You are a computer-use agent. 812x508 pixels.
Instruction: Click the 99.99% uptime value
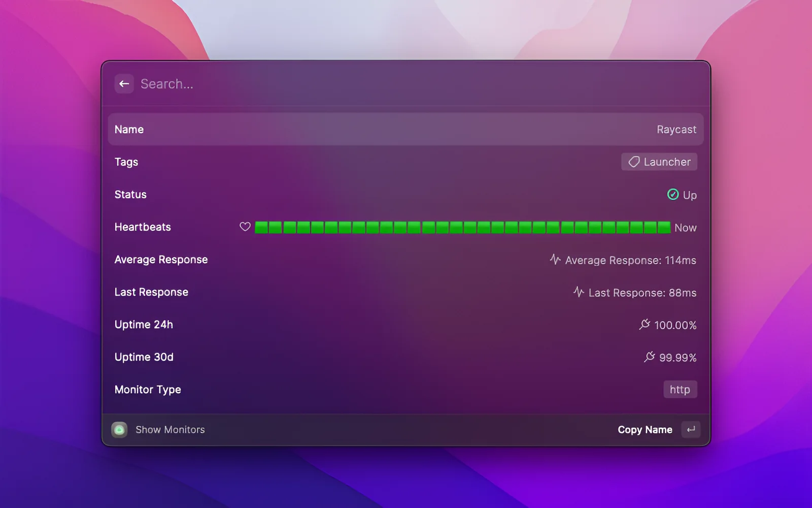click(x=678, y=358)
